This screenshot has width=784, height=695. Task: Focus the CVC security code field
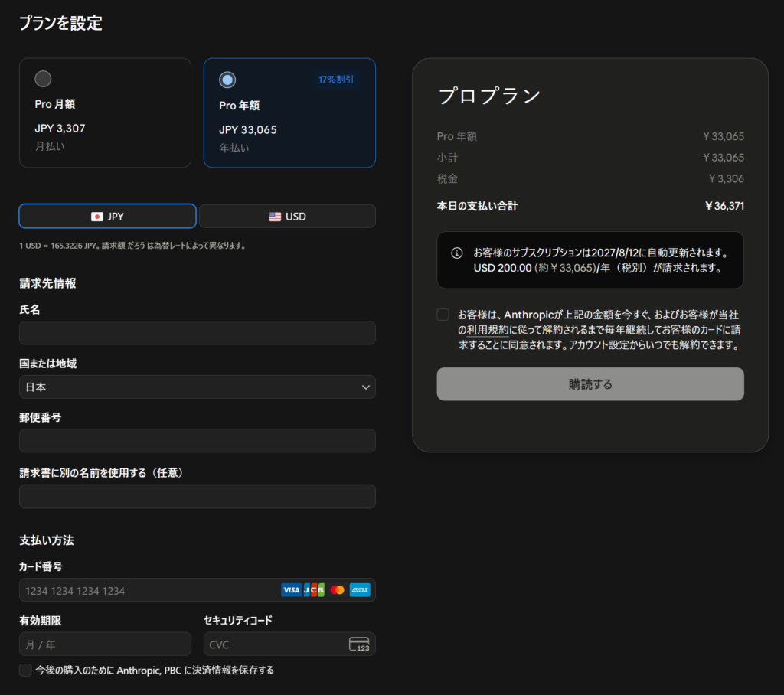pyautogui.click(x=289, y=644)
